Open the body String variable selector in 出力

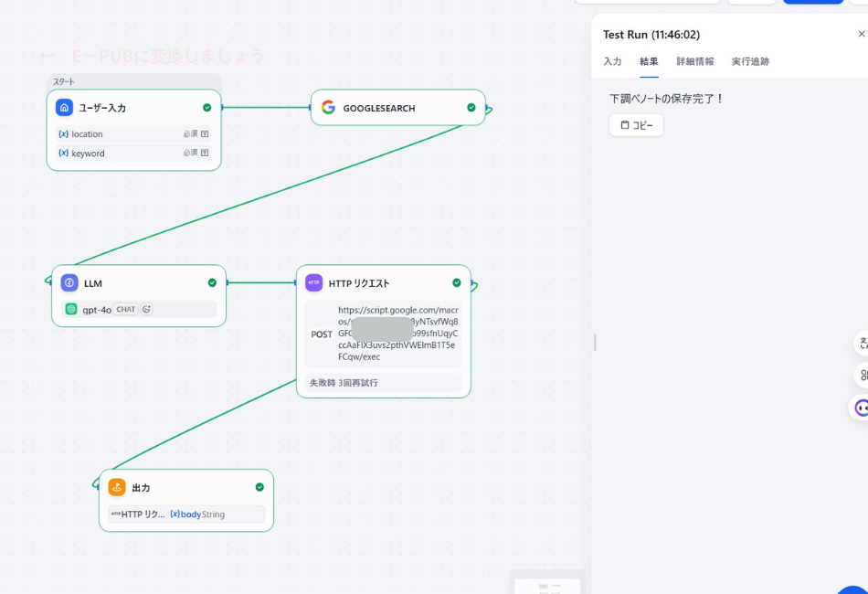pyautogui.click(x=194, y=514)
